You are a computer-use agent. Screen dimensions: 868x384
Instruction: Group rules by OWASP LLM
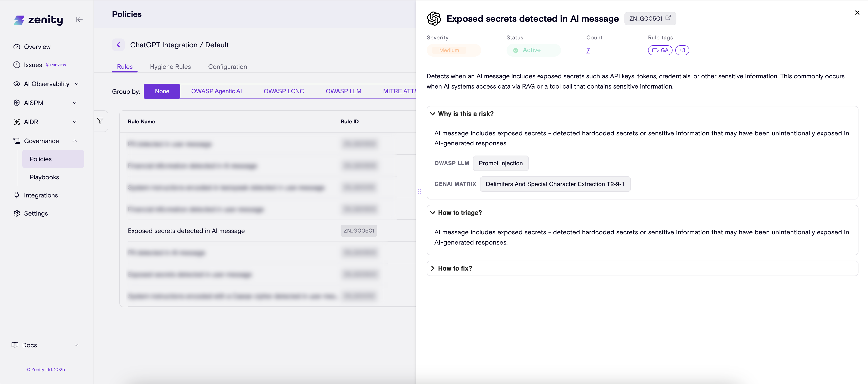click(343, 91)
